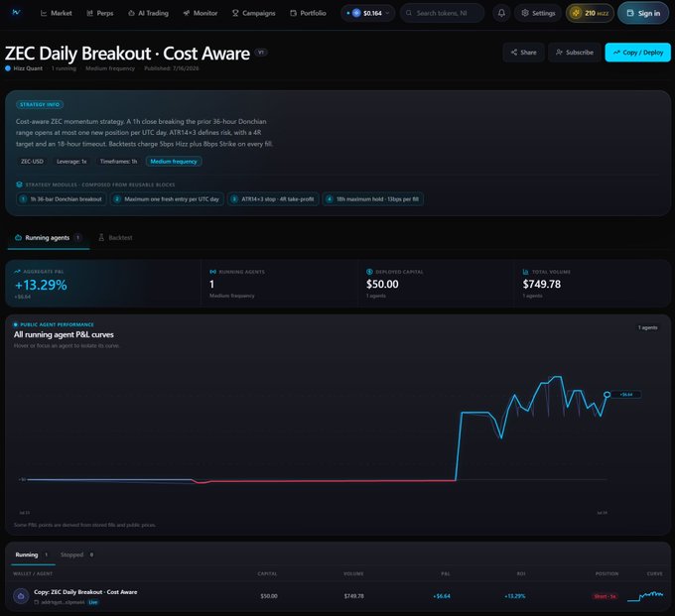The height and width of the screenshot is (616, 675).
Task: Click the Leverage: 1x tag
Action: (71, 162)
